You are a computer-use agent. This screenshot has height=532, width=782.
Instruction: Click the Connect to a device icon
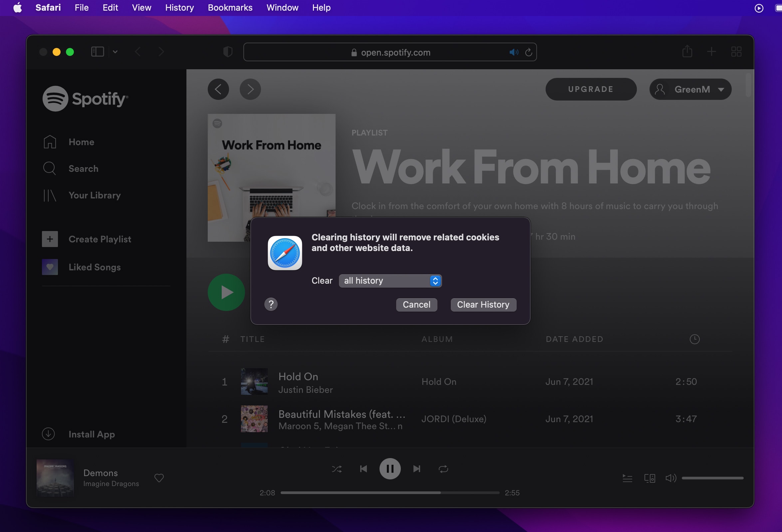coord(650,478)
